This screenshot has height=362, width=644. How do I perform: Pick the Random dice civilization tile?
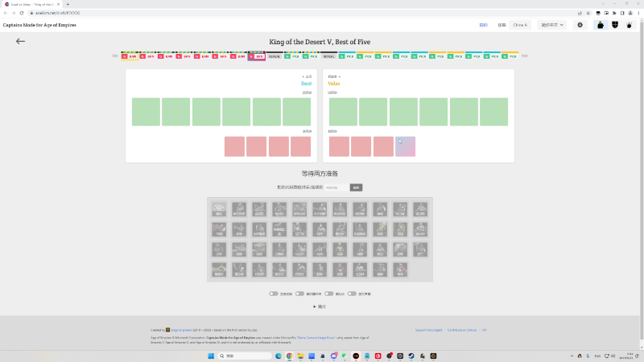(219, 209)
